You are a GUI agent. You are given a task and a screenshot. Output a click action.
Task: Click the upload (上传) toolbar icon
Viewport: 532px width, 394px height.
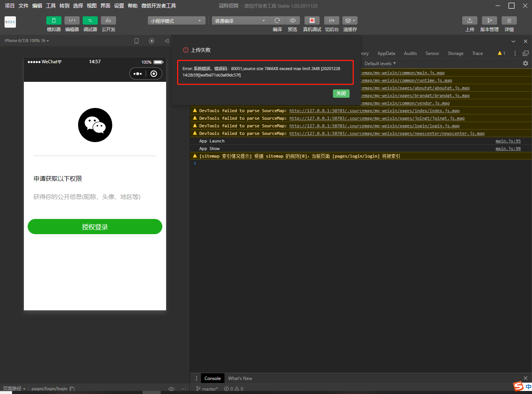[470, 20]
